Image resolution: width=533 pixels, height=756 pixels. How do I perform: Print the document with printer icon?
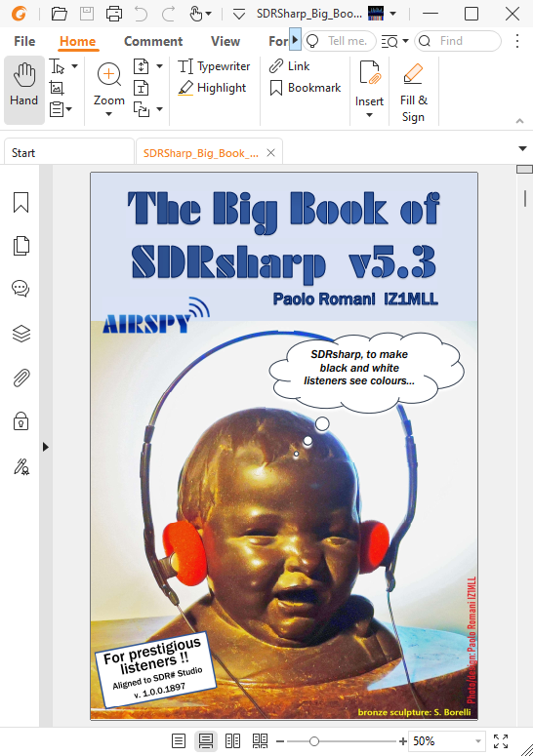pos(114,14)
